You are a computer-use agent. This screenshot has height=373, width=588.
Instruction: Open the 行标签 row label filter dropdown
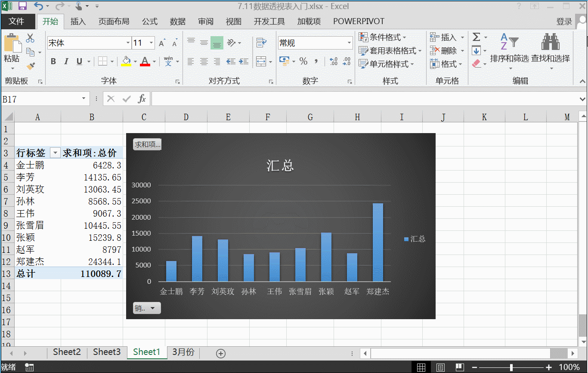point(55,152)
